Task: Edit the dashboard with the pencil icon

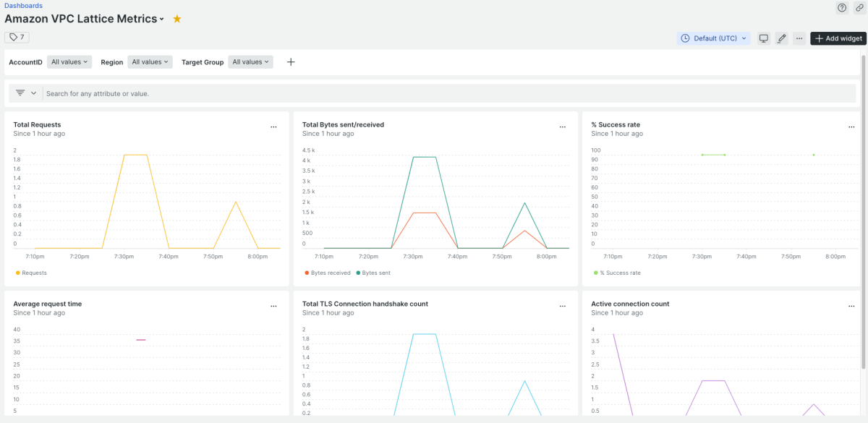Action: [x=781, y=38]
